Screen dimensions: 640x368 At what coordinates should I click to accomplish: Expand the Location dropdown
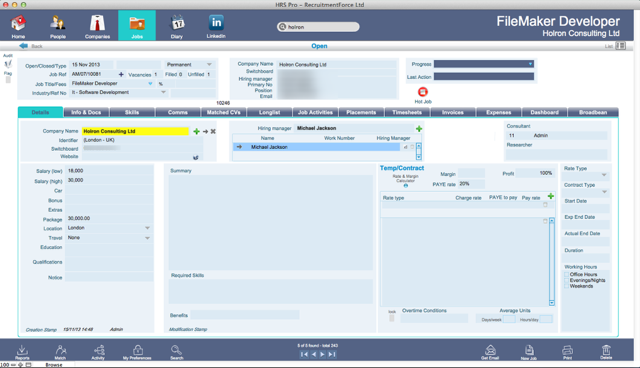(147, 228)
